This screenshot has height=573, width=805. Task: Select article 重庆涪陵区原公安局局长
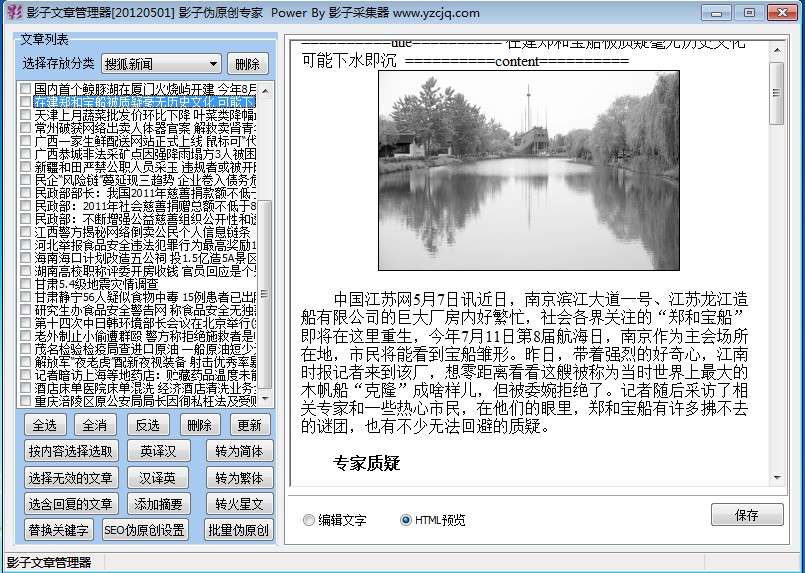pyautogui.click(x=145, y=399)
